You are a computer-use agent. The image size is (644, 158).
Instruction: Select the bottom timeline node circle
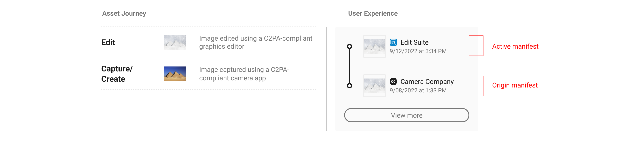350,86
